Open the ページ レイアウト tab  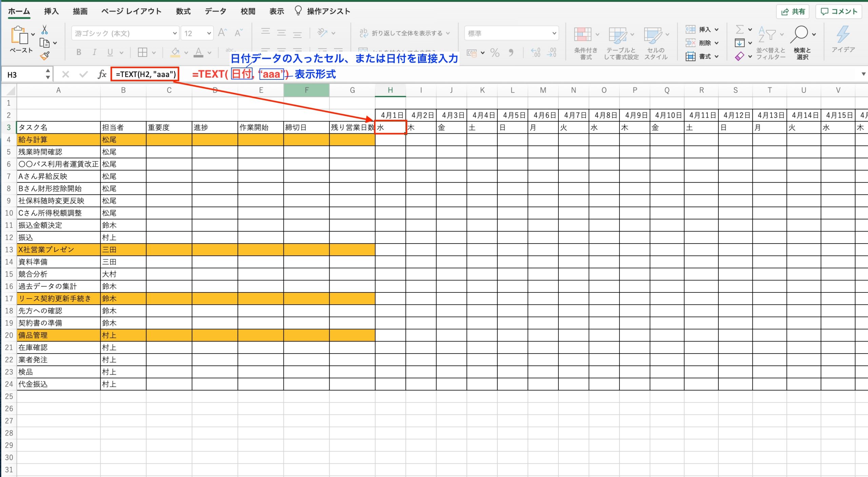[x=132, y=11]
